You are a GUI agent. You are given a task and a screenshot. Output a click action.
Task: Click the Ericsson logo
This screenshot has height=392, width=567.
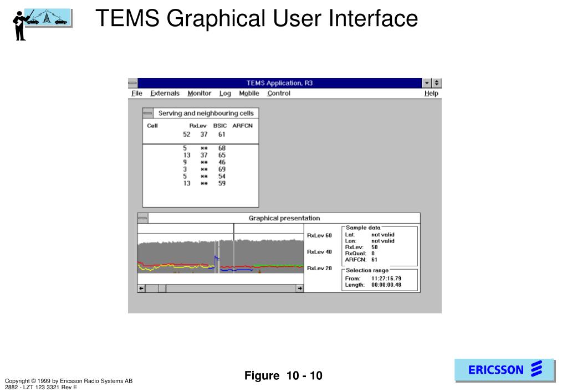[504, 370]
